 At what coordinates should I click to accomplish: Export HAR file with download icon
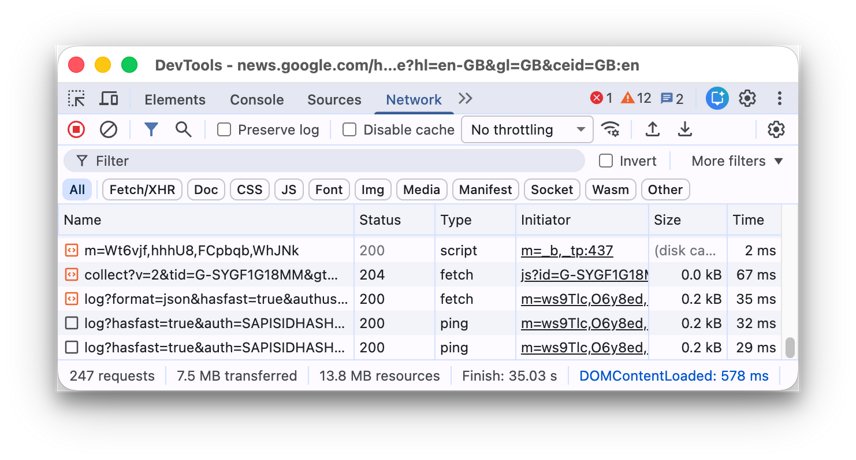(685, 129)
